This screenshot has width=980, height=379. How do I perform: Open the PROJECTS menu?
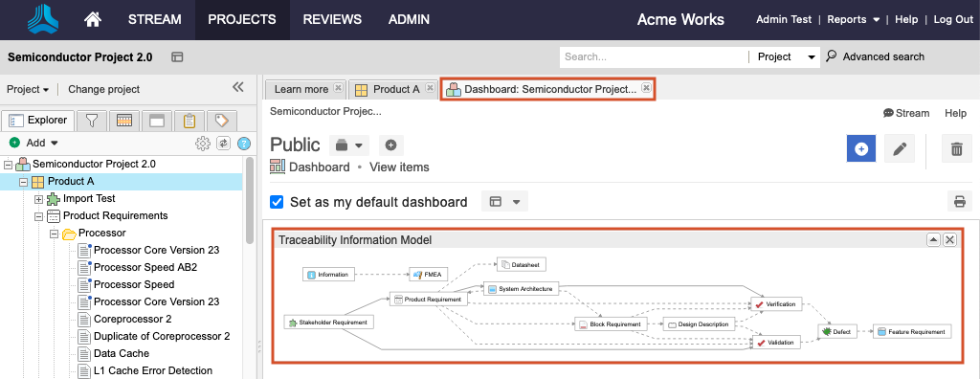click(242, 19)
